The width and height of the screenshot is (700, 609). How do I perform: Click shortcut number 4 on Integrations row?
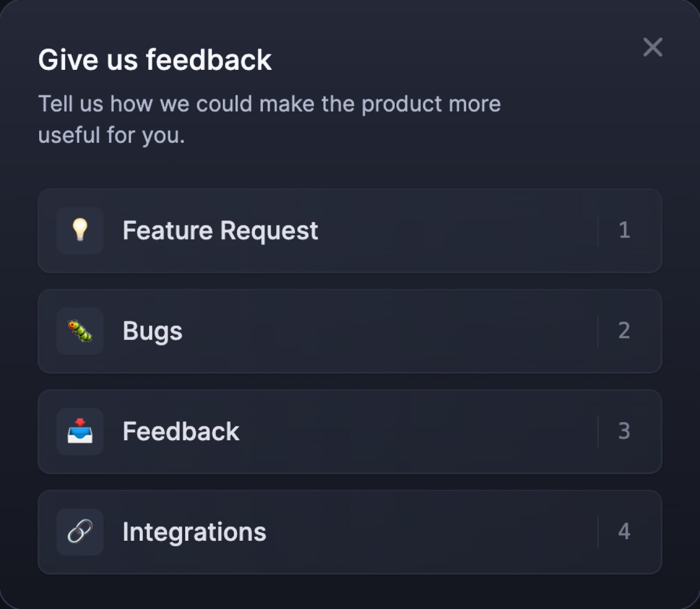(624, 532)
